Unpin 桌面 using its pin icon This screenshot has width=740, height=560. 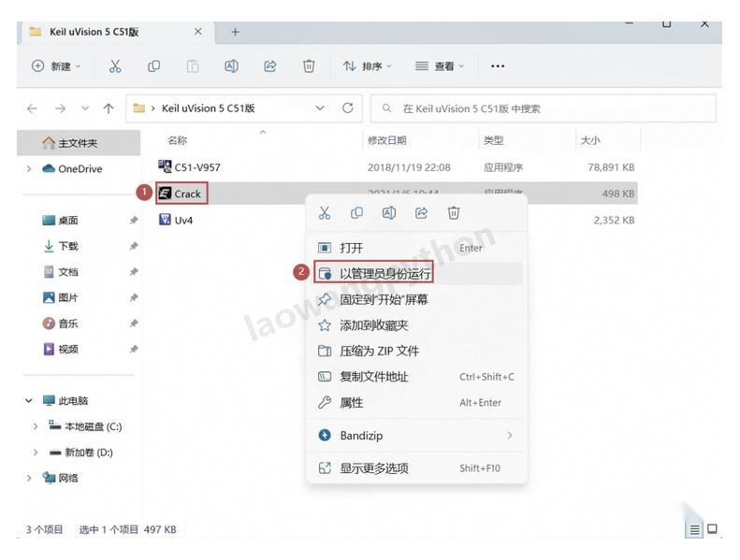pos(134,221)
